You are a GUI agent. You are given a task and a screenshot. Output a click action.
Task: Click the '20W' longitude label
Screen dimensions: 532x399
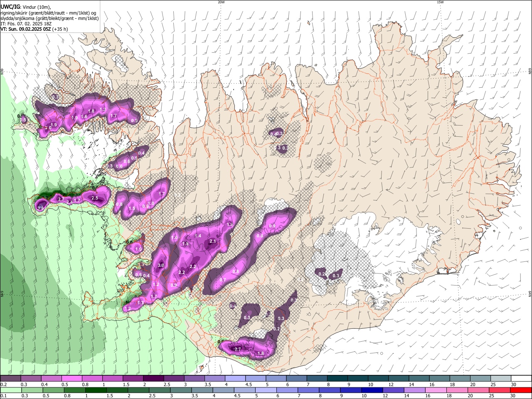tap(221, 2)
